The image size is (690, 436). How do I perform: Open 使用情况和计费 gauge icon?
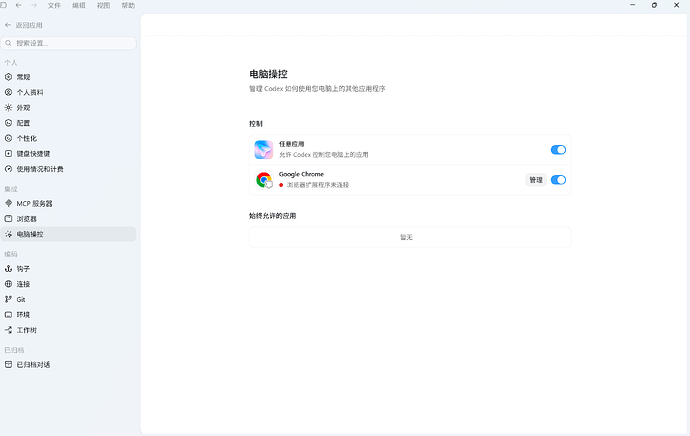pyautogui.click(x=8, y=169)
